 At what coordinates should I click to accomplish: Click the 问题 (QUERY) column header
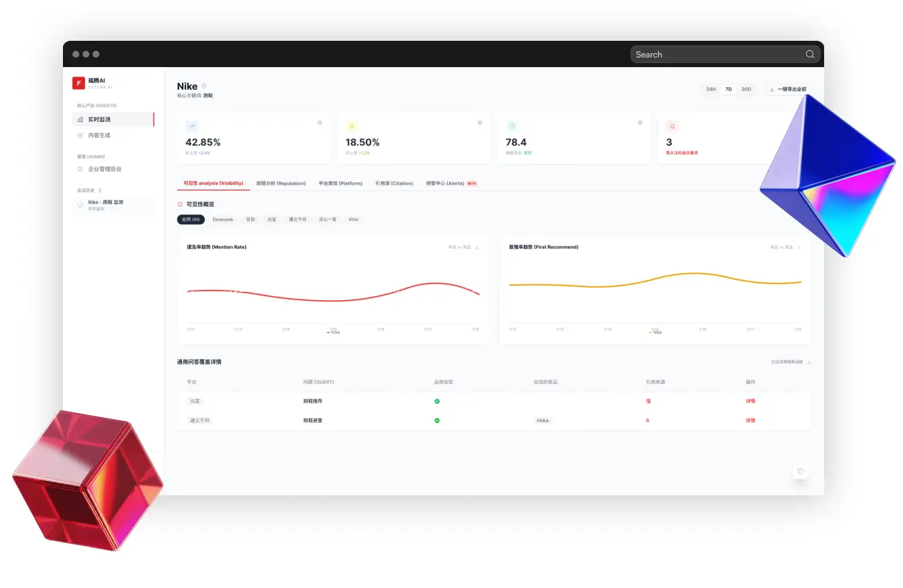pyautogui.click(x=319, y=382)
